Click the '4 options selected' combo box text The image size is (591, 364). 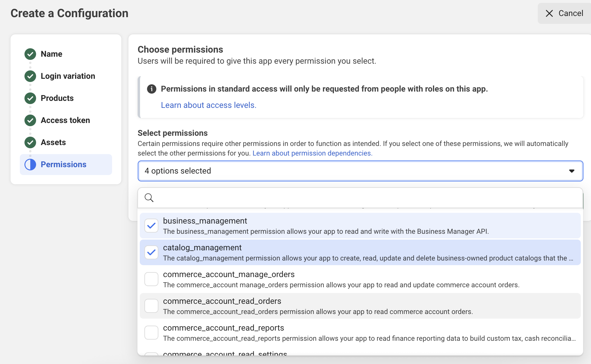point(178,171)
